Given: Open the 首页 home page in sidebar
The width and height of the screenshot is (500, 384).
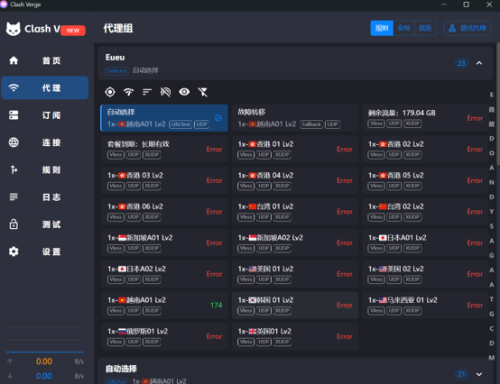Looking at the screenshot, I should pos(45,61).
